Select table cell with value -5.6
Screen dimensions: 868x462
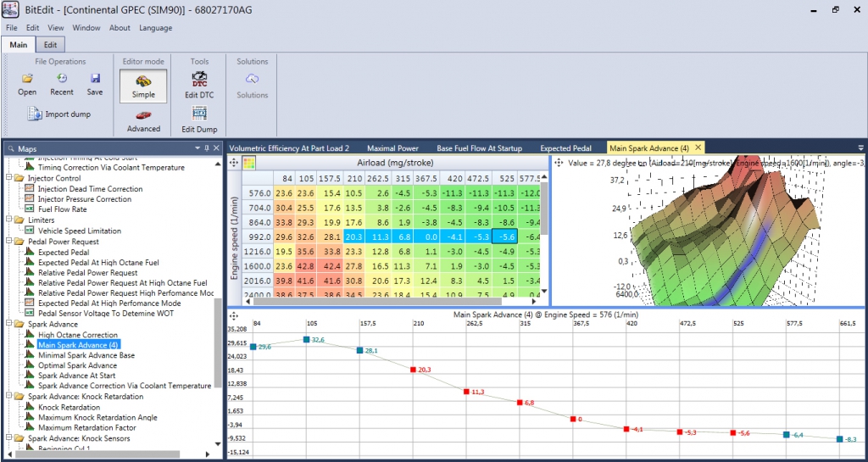pyautogui.click(x=504, y=236)
